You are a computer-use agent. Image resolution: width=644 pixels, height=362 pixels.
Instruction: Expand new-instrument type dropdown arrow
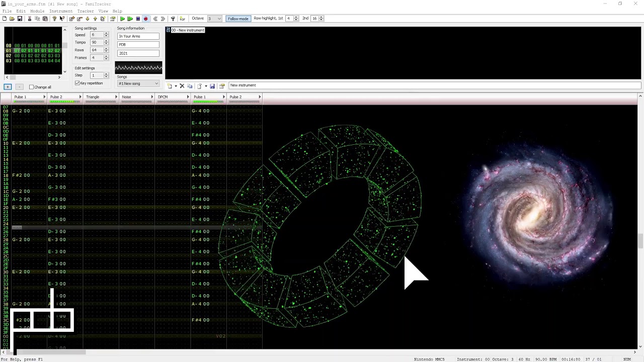pyautogui.click(x=176, y=86)
